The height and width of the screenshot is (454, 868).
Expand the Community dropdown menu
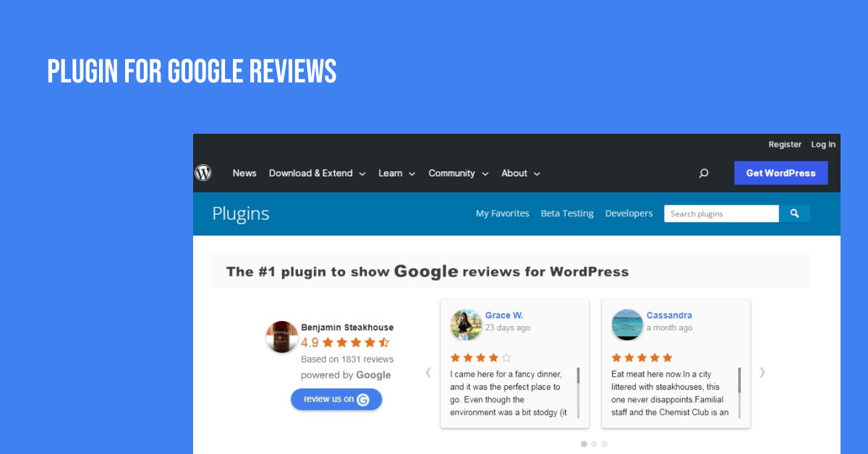pos(459,173)
